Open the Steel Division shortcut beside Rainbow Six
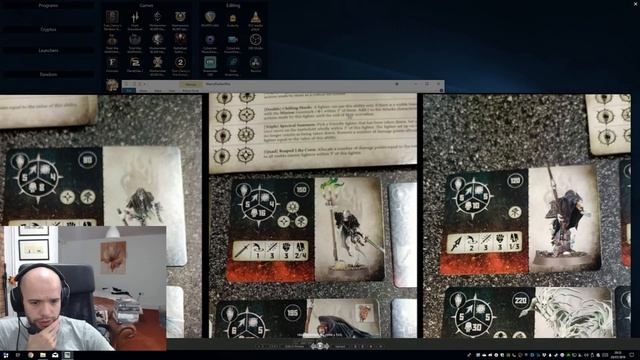Image resolution: width=640 pixels, height=360 pixels. coord(135,20)
